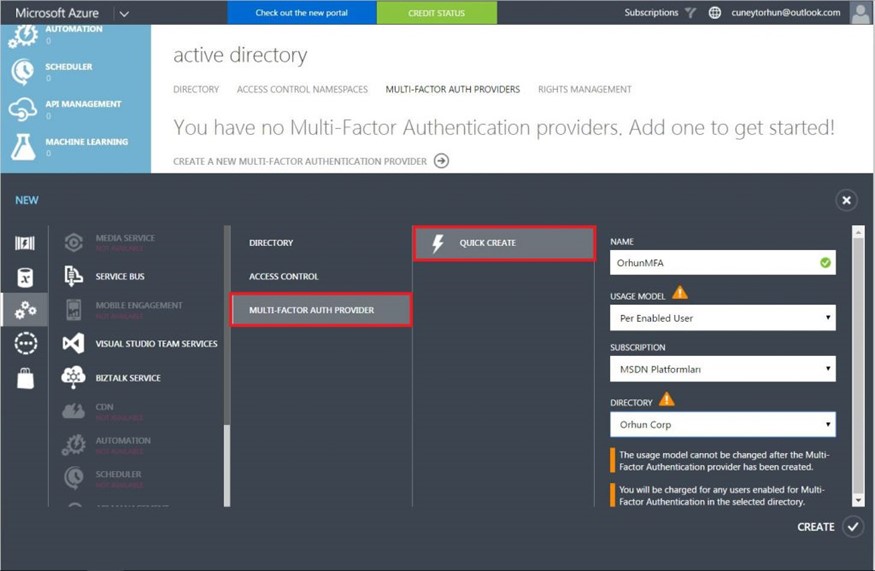Select Multi-Factor Auth Provider option
Image resolution: width=875 pixels, height=571 pixels.
point(321,310)
